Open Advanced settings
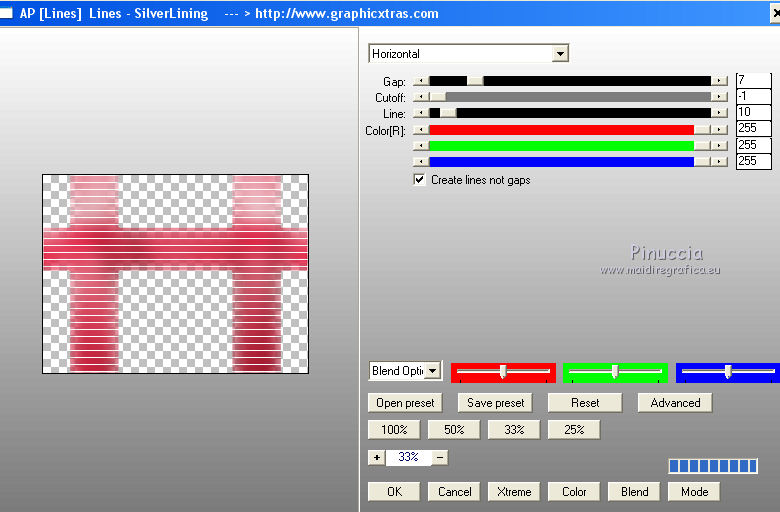Screen dimensions: 780x512 tap(675, 403)
